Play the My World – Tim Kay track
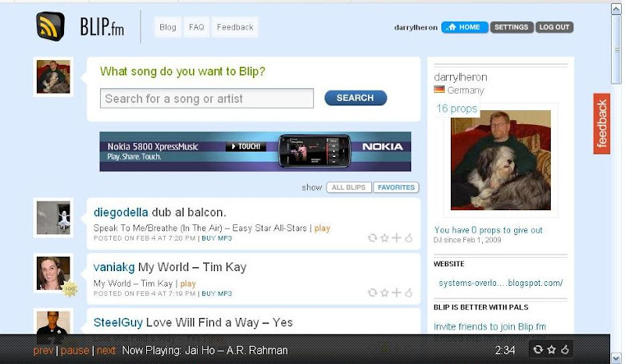Screen dimensions: 625x364 tap(187, 284)
